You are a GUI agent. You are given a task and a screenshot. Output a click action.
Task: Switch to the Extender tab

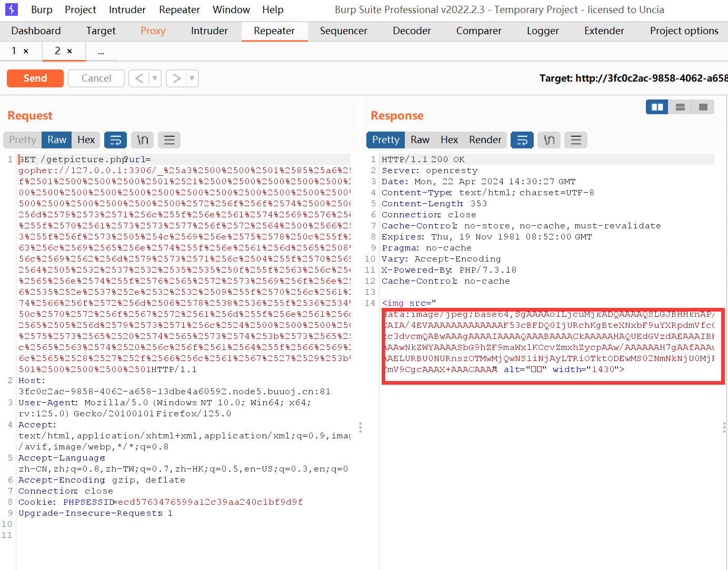pos(604,31)
